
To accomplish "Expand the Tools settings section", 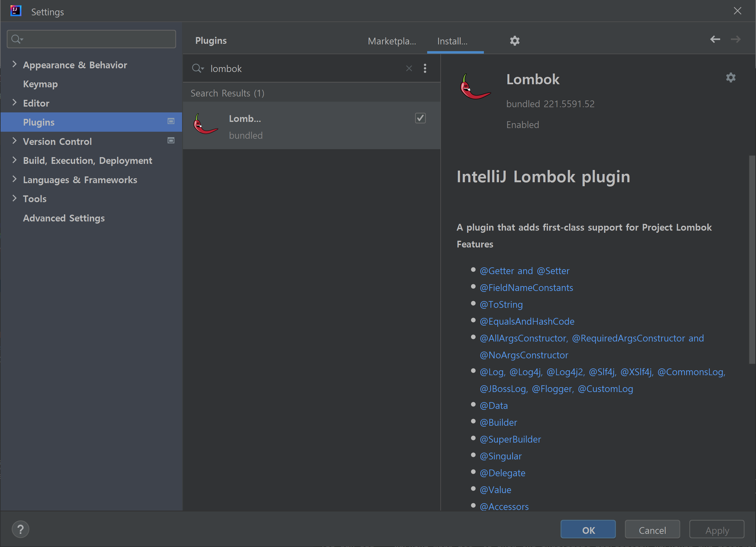I will (14, 198).
